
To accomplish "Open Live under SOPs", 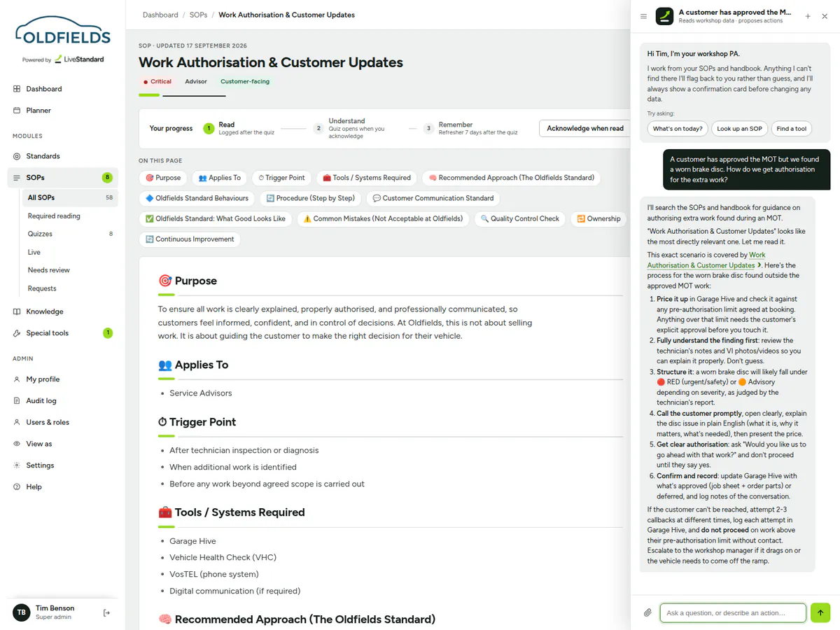I will (70, 252).
